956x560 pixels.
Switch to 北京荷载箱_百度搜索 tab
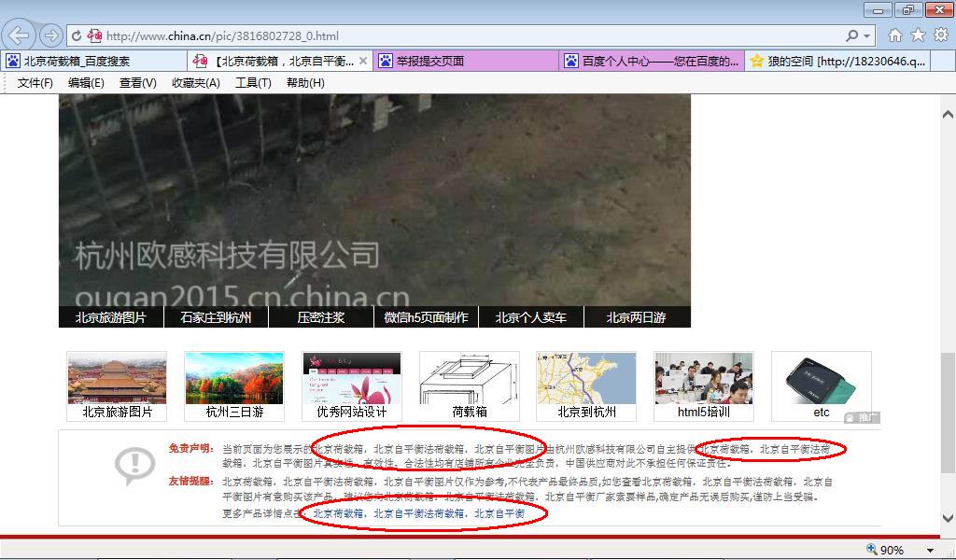(x=94, y=61)
